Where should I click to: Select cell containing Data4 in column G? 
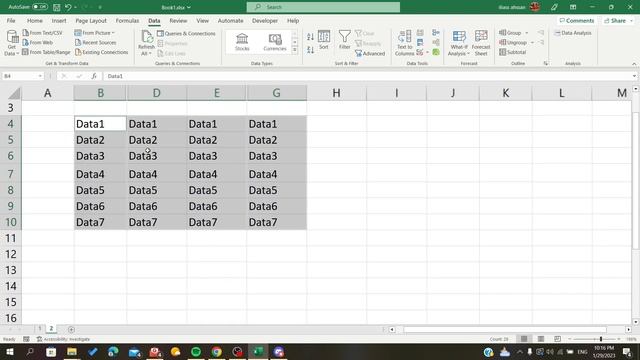(x=277, y=174)
